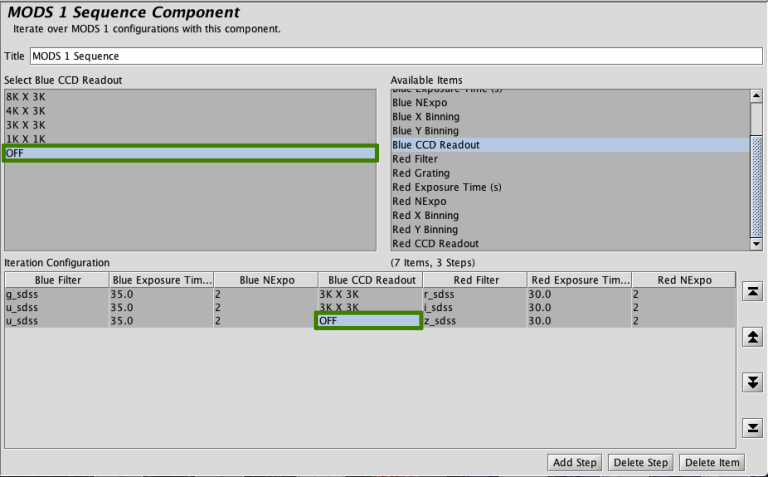Image resolution: width=768 pixels, height=477 pixels.
Task: Click the Available Items scroll down arrow
Action: click(756, 243)
